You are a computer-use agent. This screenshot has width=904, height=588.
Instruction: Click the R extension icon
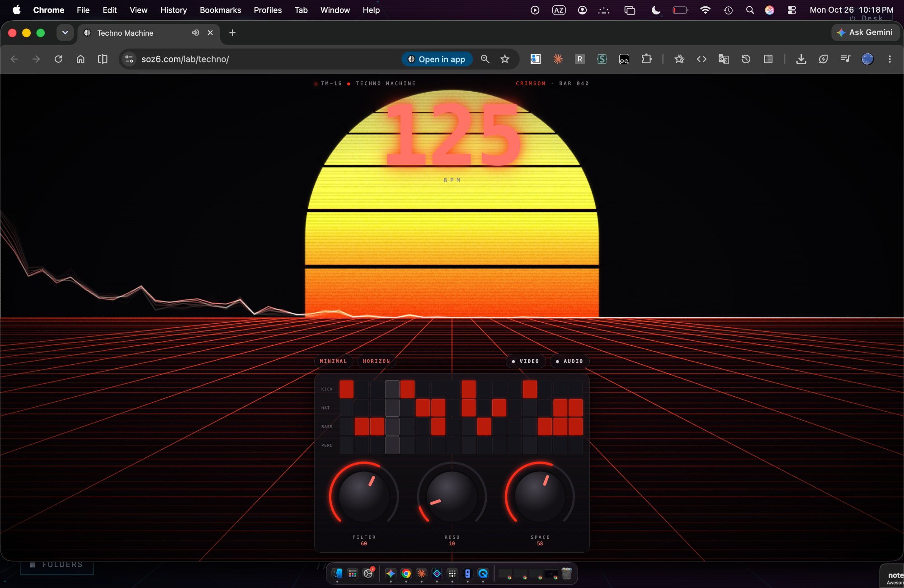[x=579, y=59]
